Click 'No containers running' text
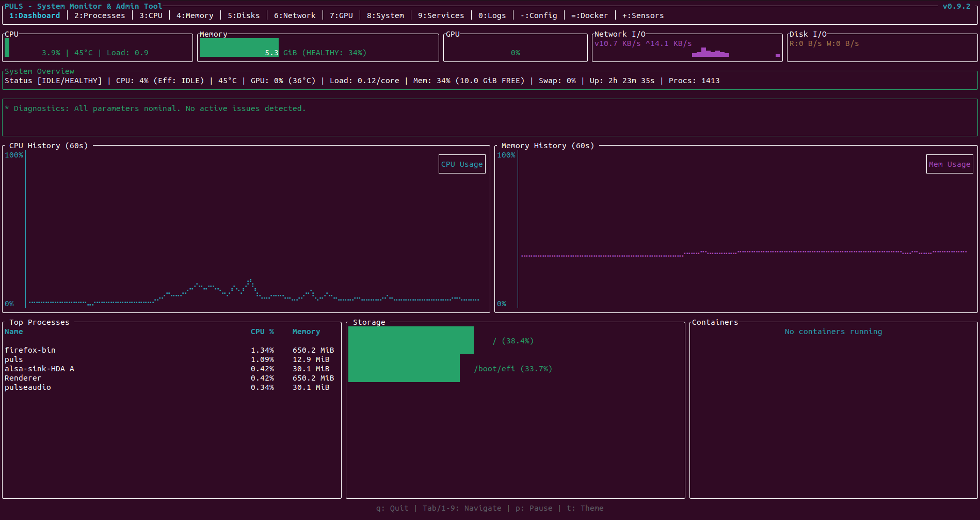980x520 pixels. coord(833,332)
